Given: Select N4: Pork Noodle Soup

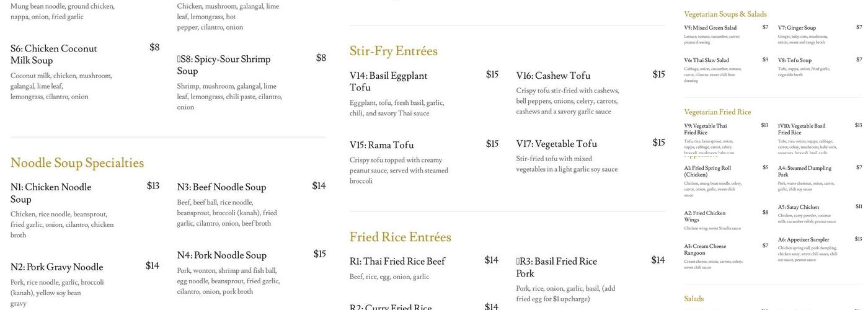Looking at the screenshot, I should coord(221,255).
